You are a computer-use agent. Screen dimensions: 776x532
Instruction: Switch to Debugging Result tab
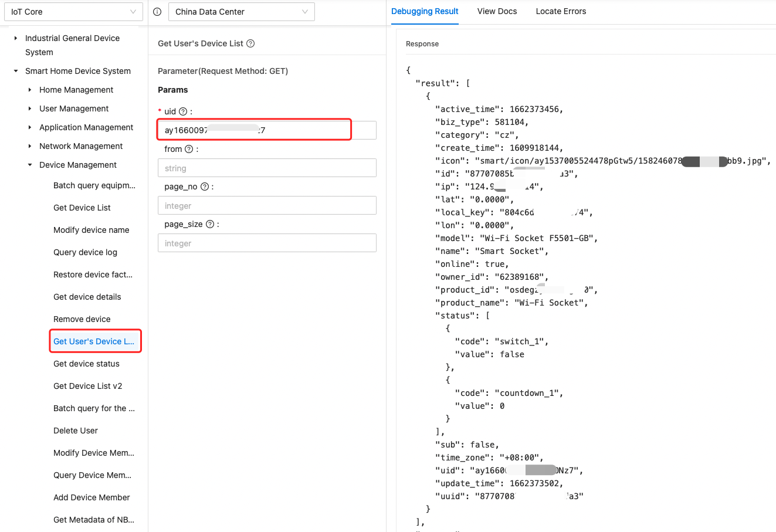[425, 11]
